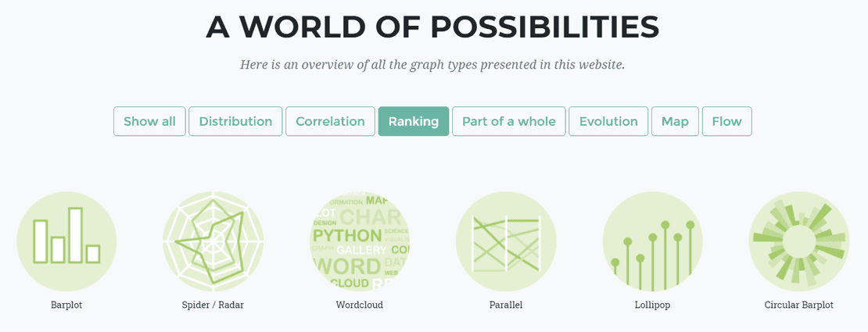Filter by Show all

[149, 121]
